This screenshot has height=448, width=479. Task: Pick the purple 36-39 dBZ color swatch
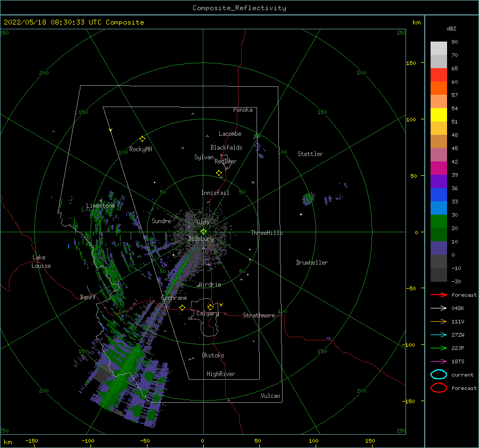pos(439,181)
